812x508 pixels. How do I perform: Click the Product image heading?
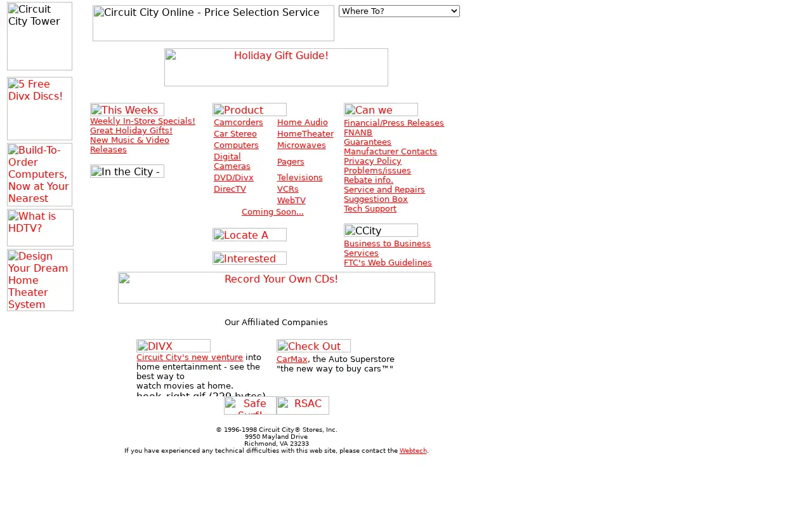tap(249, 110)
